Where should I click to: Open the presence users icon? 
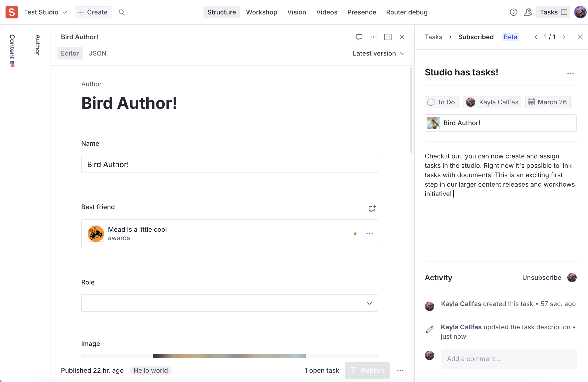coord(528,12)
